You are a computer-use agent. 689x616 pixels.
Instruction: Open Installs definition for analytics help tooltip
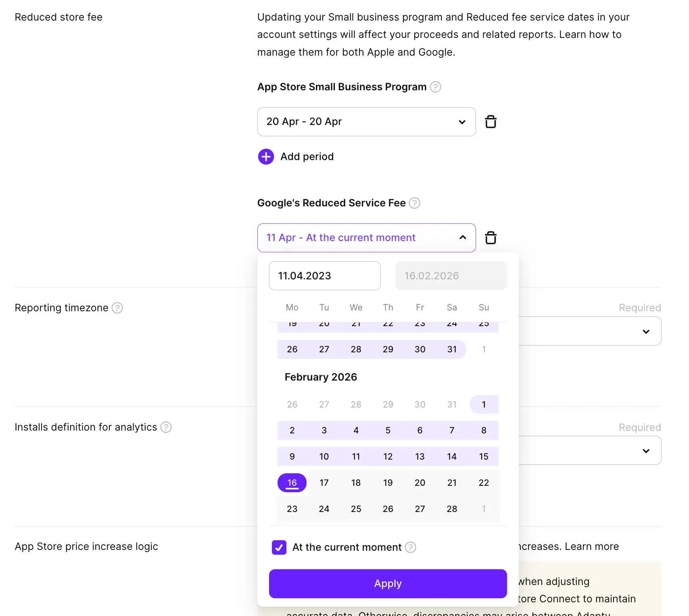coord(166,427)
